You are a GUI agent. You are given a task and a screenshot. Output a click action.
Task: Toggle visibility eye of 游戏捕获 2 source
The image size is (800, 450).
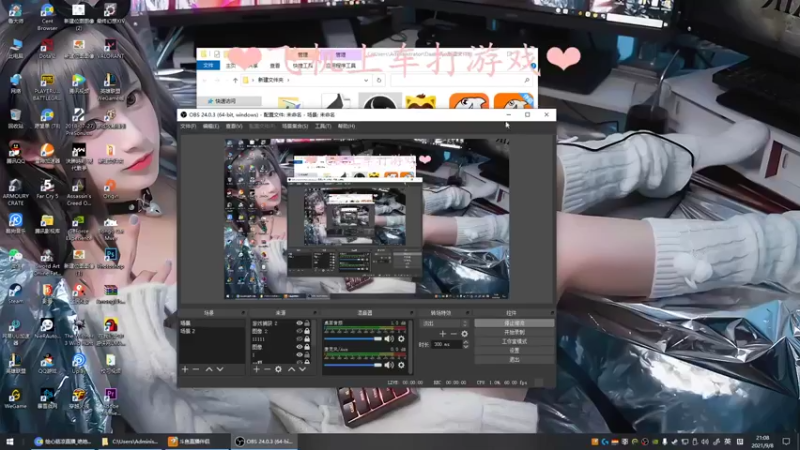(x=299, y=323)
